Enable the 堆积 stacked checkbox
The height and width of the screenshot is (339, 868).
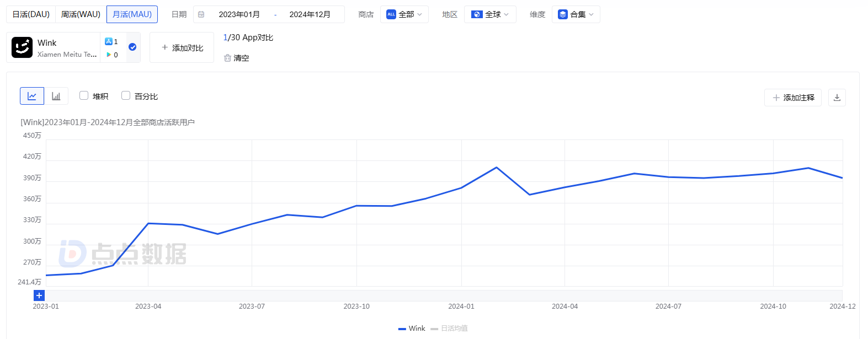(84, 95)
